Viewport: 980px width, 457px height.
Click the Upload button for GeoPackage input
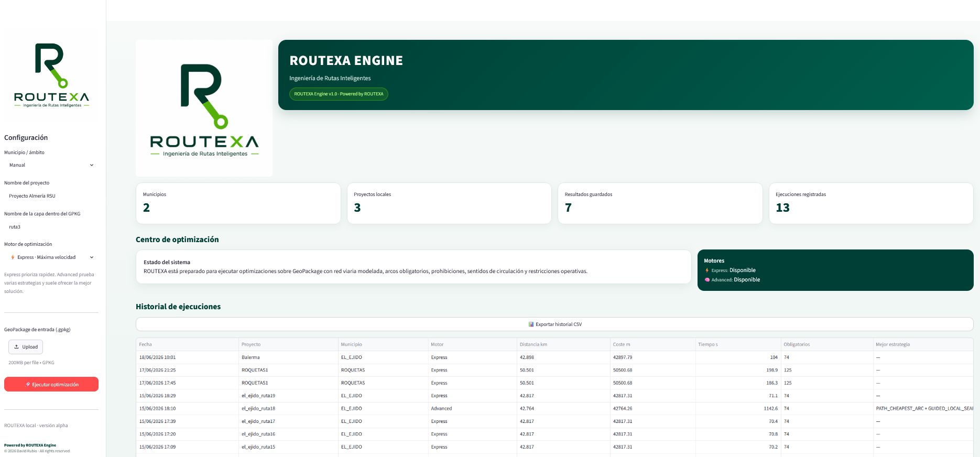(26, 347)
